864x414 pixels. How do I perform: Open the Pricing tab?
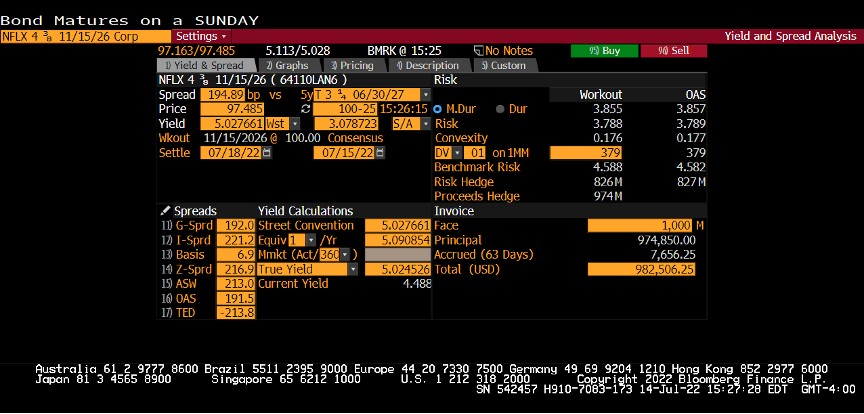[x=353, y=66]
